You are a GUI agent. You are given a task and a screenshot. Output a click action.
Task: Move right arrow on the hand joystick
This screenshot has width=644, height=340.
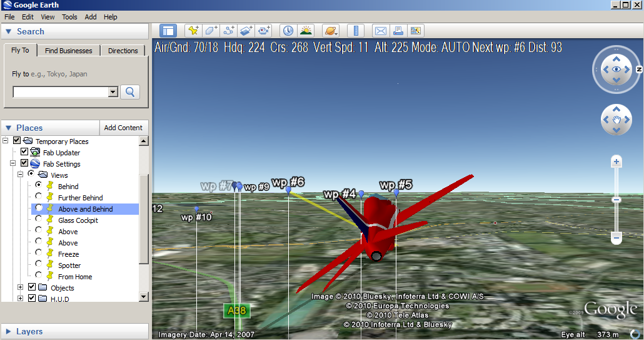(x=626, y=120)
